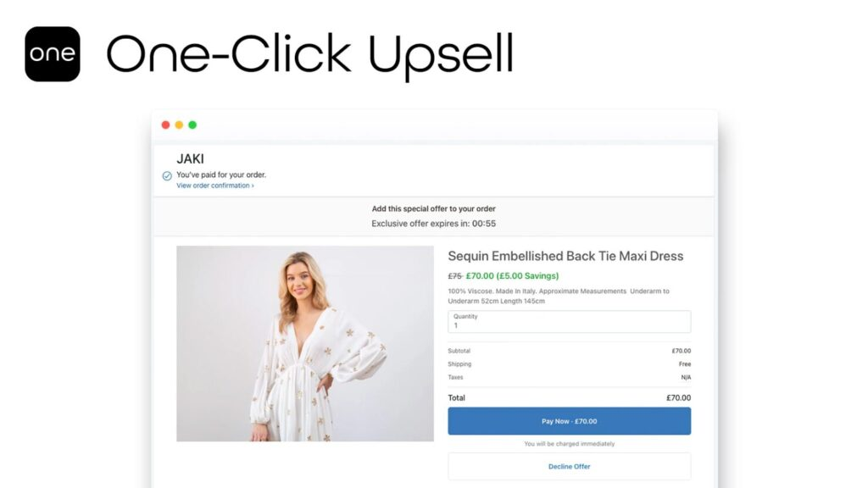
Task: Select the Quantity input field
Action: pos(569,321)
